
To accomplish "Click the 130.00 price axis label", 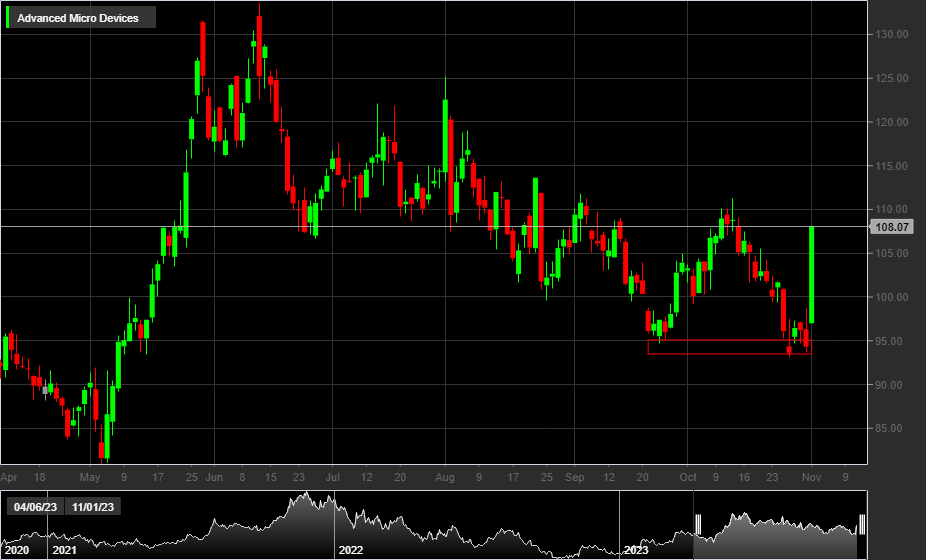I will (x=892, y=34).
